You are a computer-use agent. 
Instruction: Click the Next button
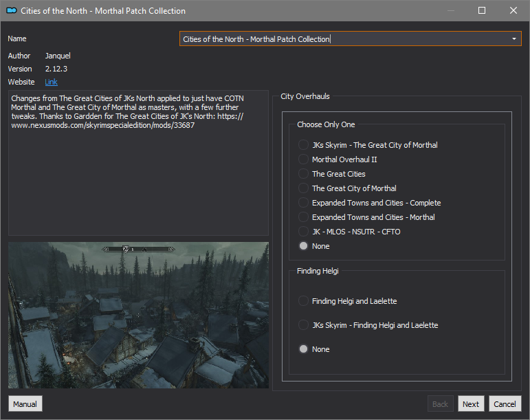coord(471,404)
